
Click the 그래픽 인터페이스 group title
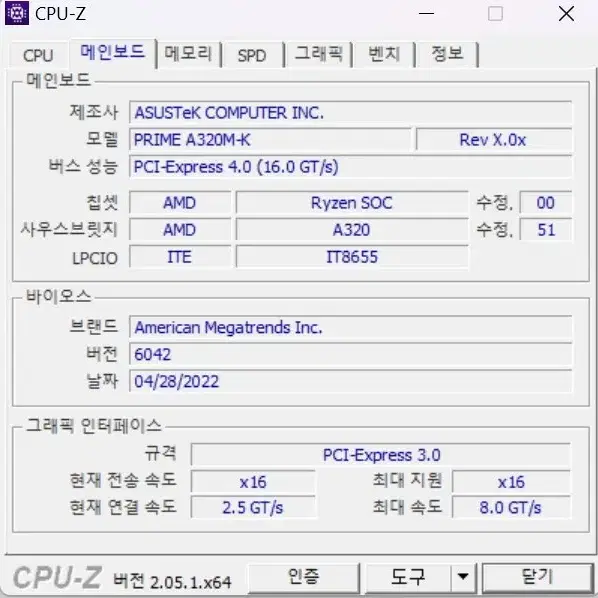[94, 426]
